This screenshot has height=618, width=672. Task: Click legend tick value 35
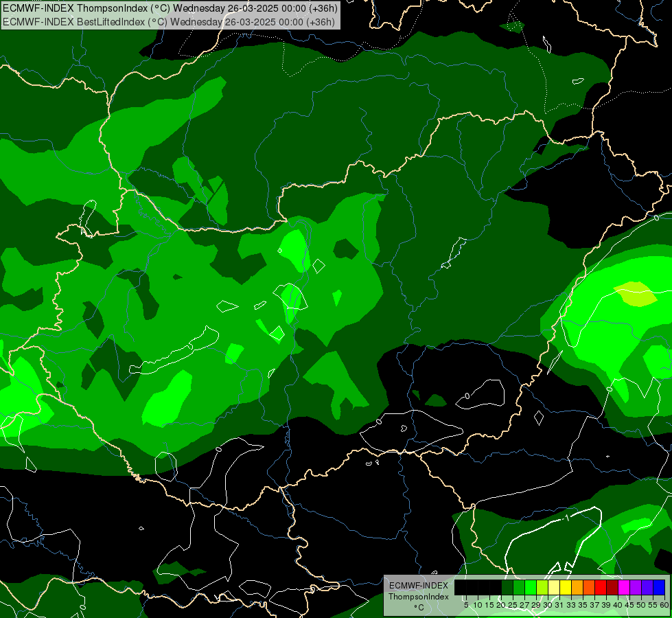[x=583, y=605]
